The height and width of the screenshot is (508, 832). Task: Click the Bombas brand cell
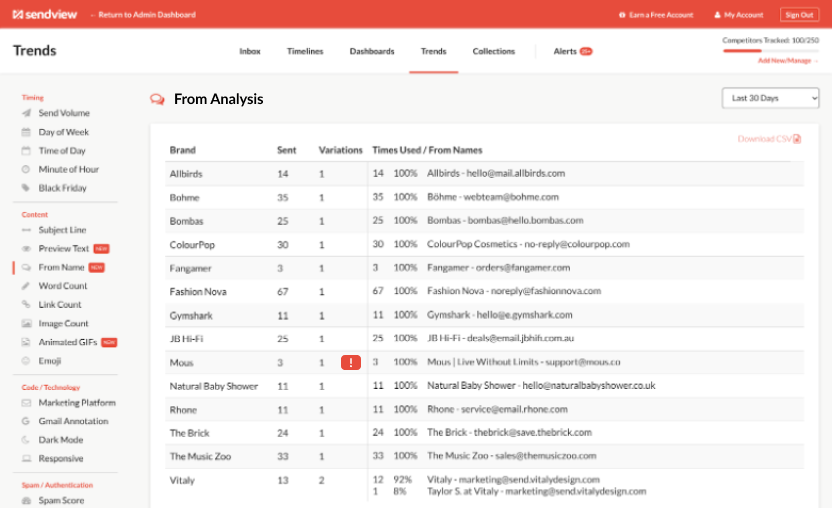[x=186, y=221]
